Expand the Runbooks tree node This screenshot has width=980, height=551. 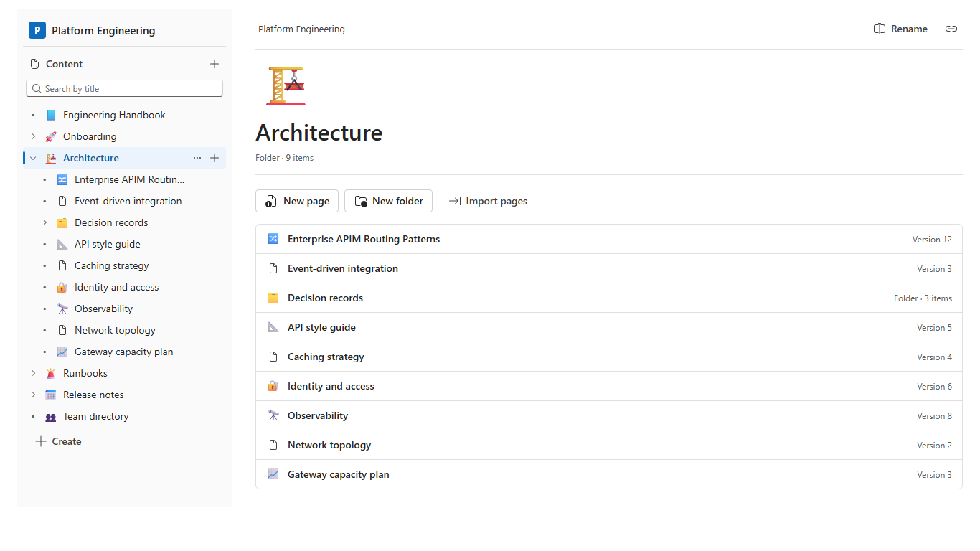[33, 373]
